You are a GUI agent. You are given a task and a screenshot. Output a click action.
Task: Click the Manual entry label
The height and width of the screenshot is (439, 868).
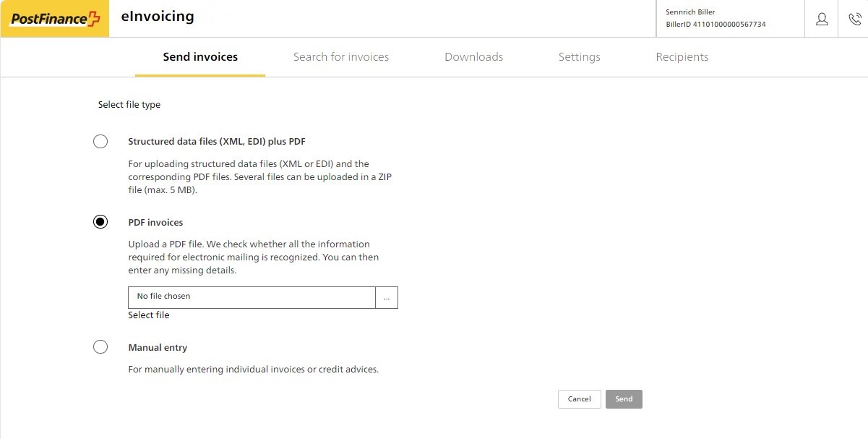point(158,348)
